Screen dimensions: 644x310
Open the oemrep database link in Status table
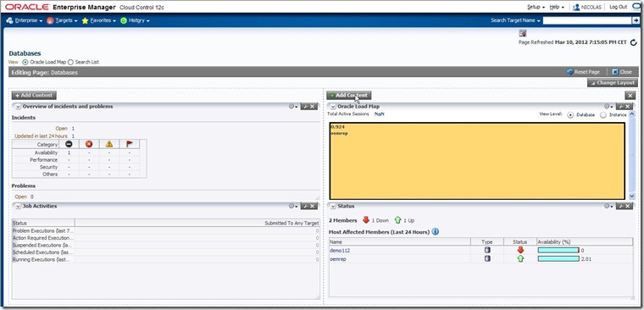pyautogui.click(x=338, y=259)
